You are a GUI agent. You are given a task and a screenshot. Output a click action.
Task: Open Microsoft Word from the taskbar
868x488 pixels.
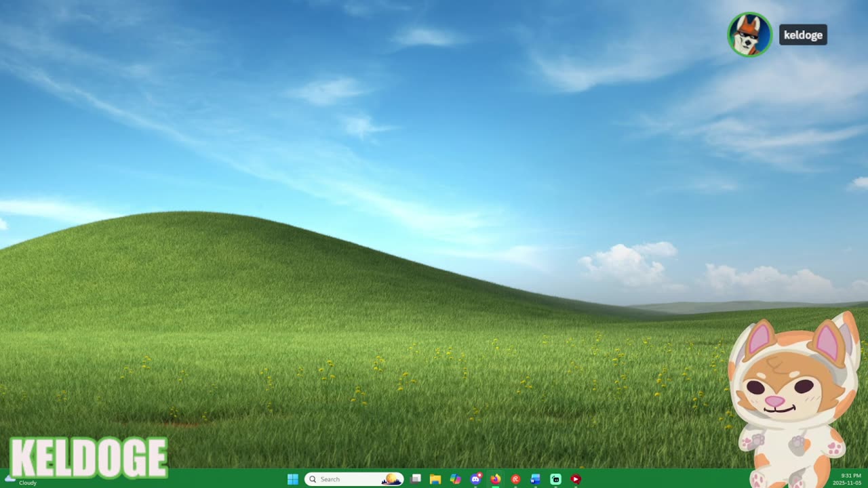click(x=536, y=479)
